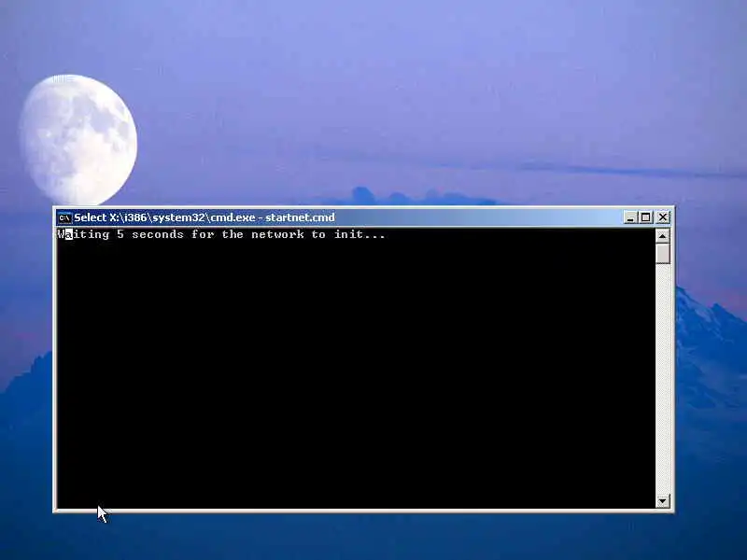Image resolution: width=747 pixels, height=560 pixels.
Task: Minimize the cmd.exe startnet.cmd window
Action: coord(630,217)
